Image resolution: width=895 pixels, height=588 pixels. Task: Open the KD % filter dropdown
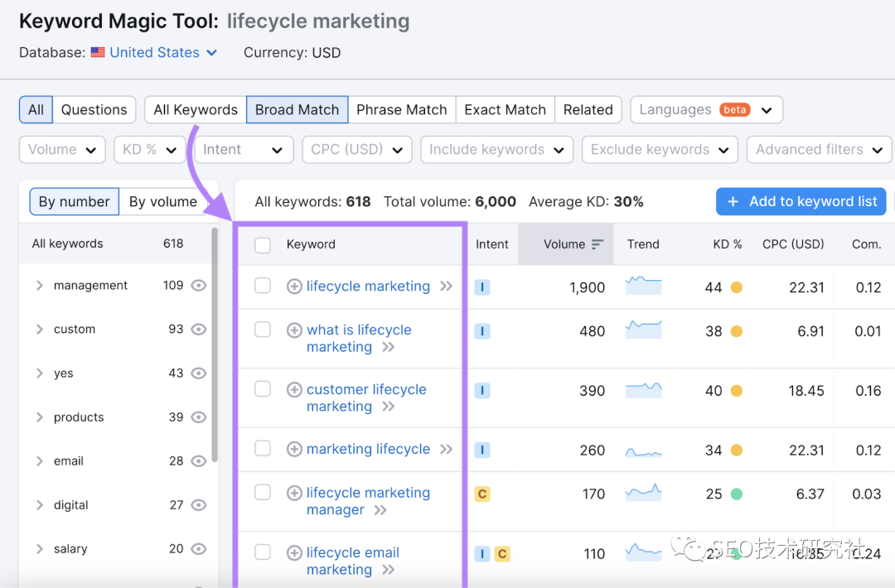[x=150, y=150]
